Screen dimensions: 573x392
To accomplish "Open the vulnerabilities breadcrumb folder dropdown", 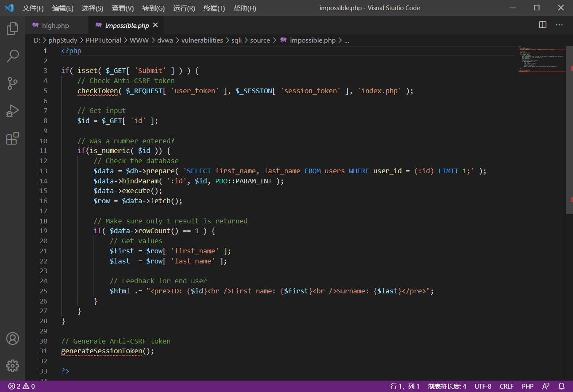I will [202, 40].
